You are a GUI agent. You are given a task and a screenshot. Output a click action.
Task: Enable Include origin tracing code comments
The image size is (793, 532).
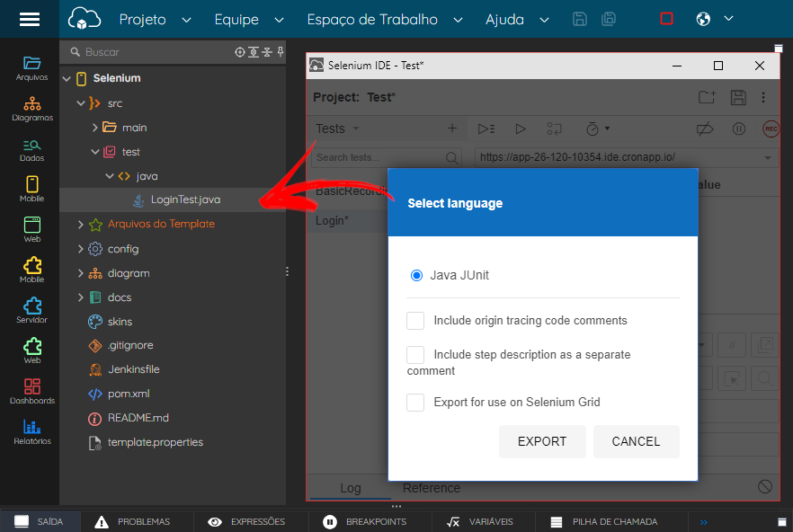[415, 321]
